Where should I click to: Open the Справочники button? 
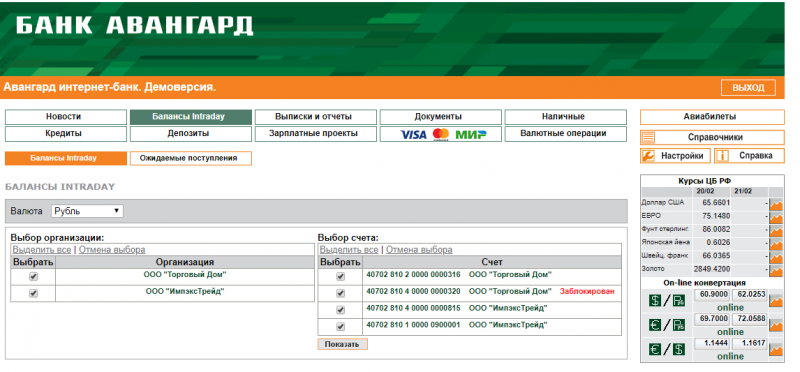point(712,138)
